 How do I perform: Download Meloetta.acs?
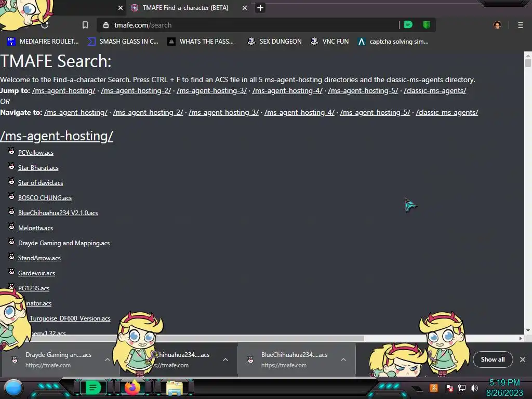35,228
